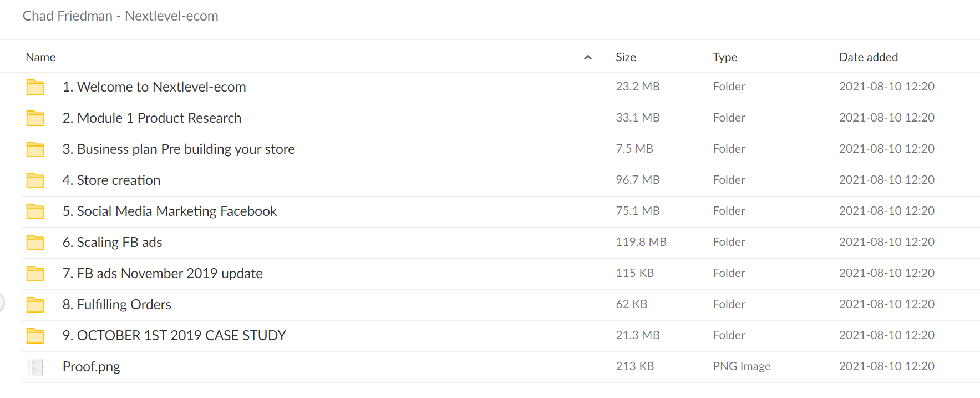The image size is (980, 398).
Task: Open the 6. Scaling FB ads folder
Action: point(112,243)
